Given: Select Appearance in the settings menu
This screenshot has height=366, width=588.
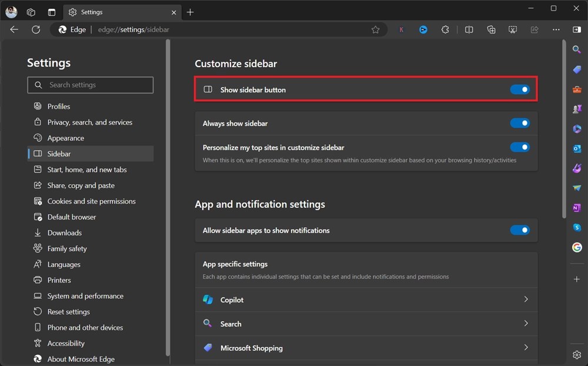Looking at the screenshot, I should pos(66,138).
